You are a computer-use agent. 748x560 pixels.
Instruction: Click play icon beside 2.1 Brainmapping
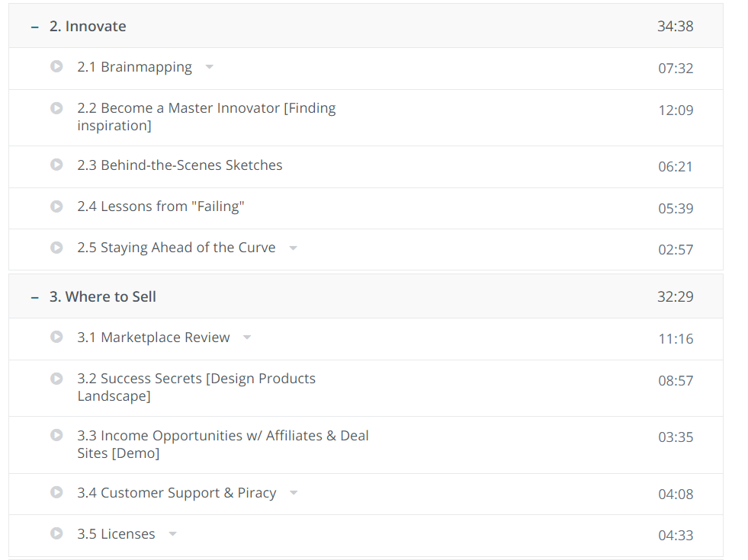coord(56,67)
